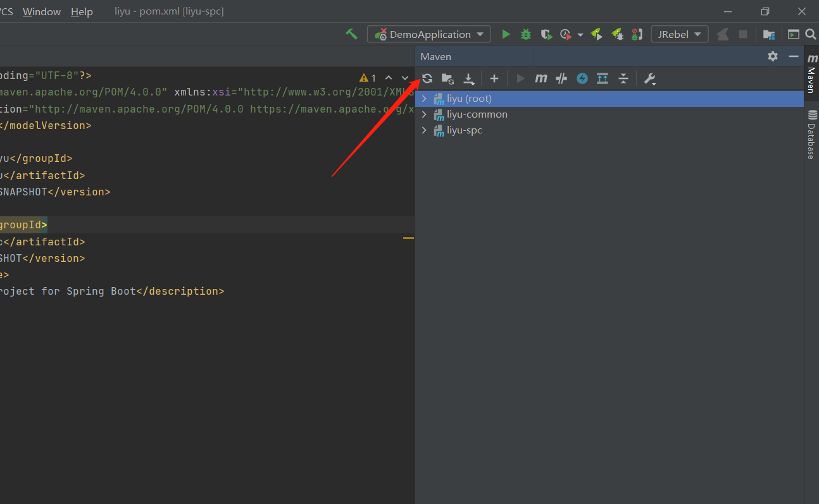Add Maven Projects plus icon
Image resolution: width=819 pixels, height=504 pixels.
[x=494, y=78]
